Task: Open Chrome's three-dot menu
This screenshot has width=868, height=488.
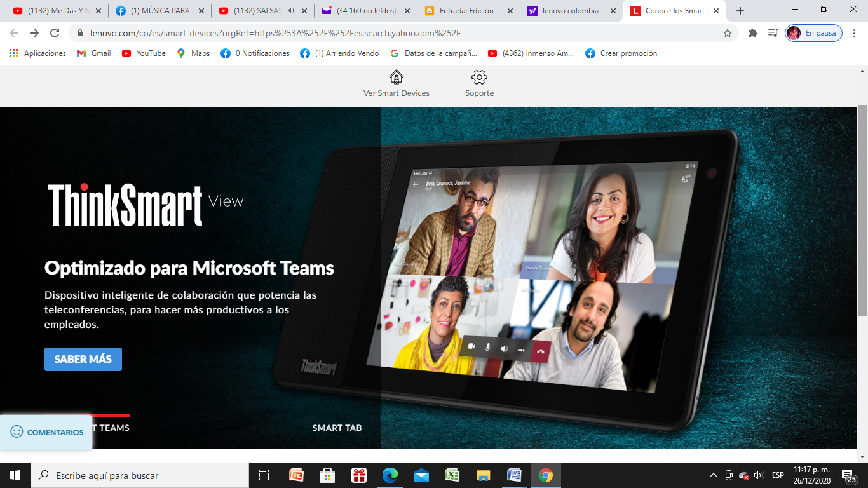Action: coord(855,33)
